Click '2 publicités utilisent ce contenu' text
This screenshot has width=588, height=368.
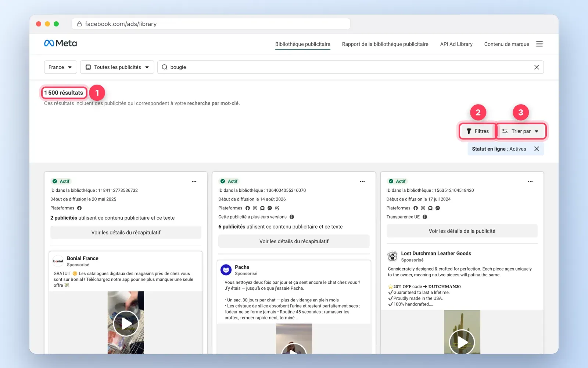[x=112, y=218]
